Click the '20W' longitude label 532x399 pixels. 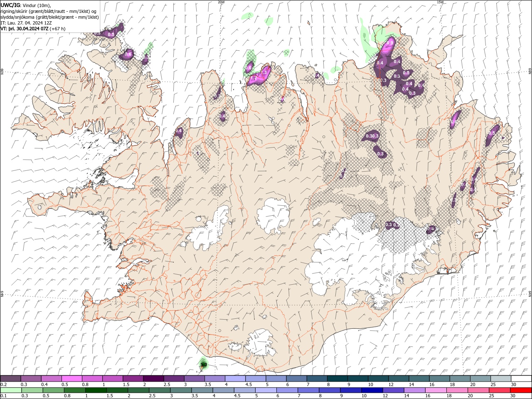pyautogui.click(x=221, y=2)
